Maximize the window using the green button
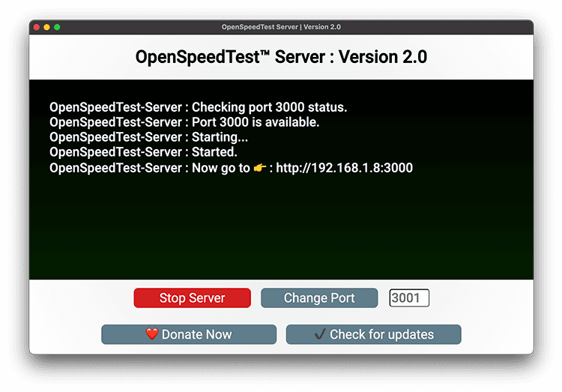This screenshot has width=562, height=392. tap(57, 27)
